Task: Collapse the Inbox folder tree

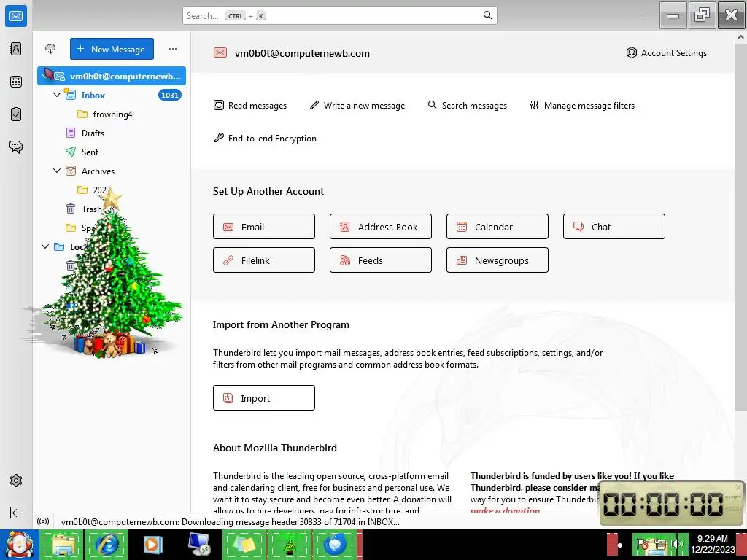Action: coord(57,95)
